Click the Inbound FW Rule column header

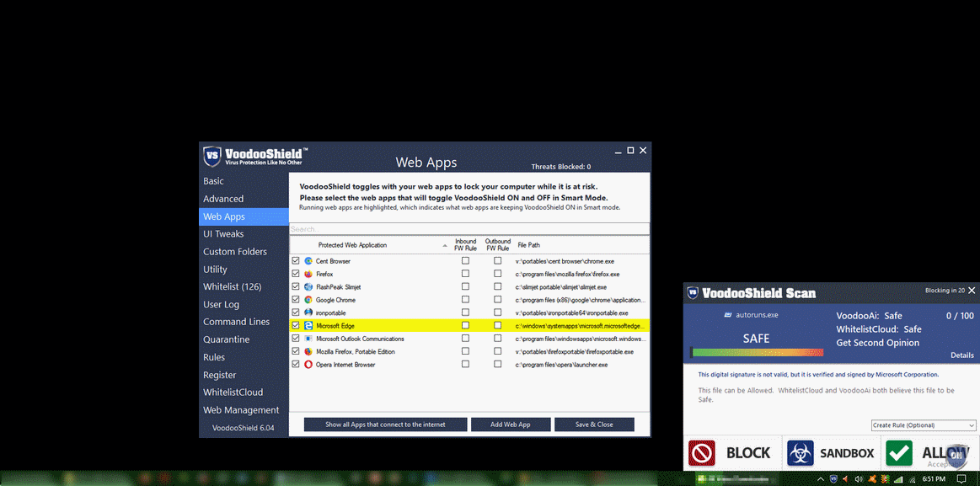click(x=466, y=245)
